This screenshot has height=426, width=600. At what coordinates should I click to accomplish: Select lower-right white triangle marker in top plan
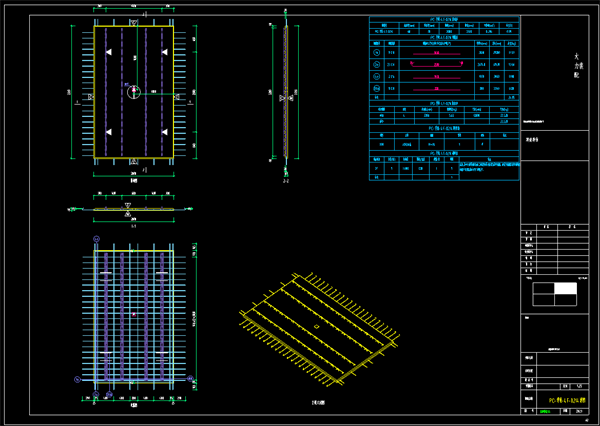pyautogui.click(x=164, y=132)
